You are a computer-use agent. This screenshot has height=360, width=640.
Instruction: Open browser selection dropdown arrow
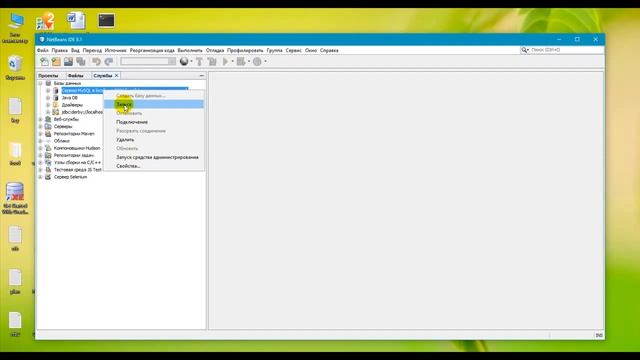191,62
